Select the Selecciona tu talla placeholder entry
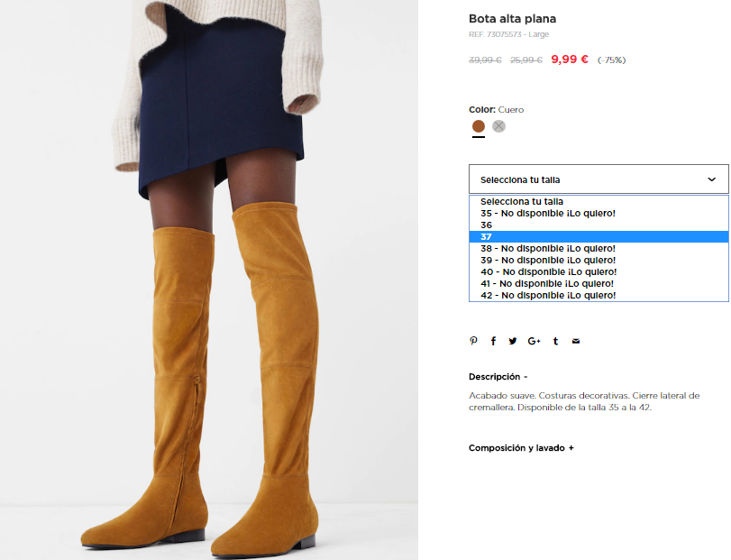 pyautogui.click(x=599, y=201)
